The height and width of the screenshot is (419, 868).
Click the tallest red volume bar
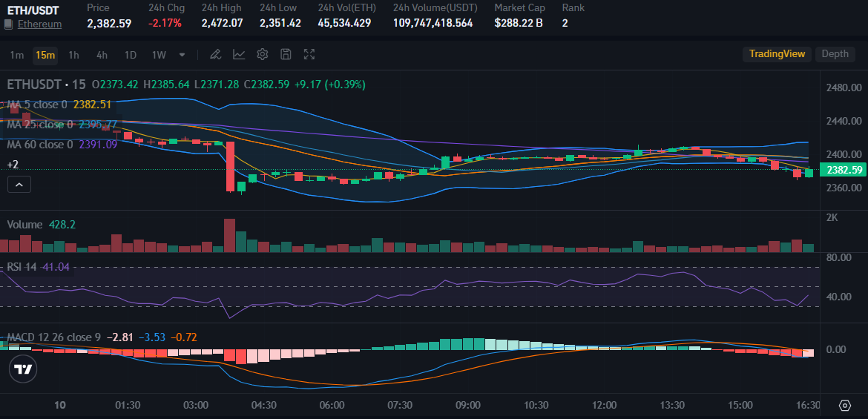tap(229, 236)
